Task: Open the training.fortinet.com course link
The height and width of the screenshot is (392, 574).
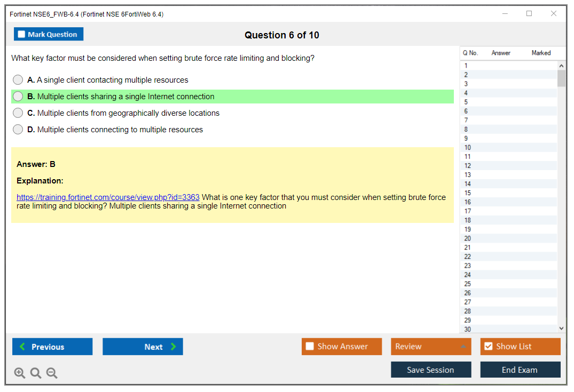Action: 108,197
